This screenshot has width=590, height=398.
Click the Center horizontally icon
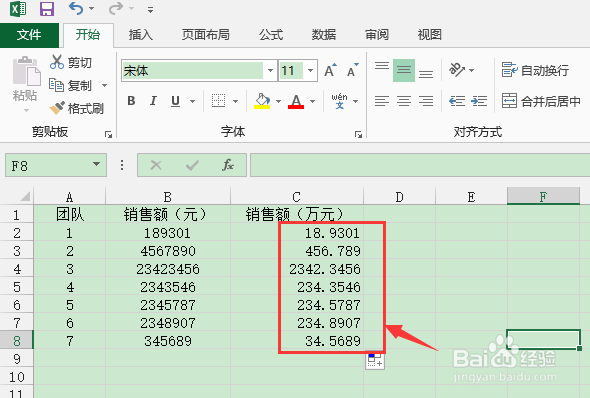click(x=404, y=101)
